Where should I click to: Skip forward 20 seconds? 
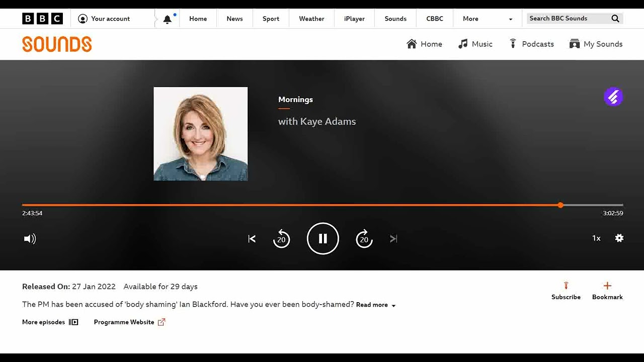point(364,239)
